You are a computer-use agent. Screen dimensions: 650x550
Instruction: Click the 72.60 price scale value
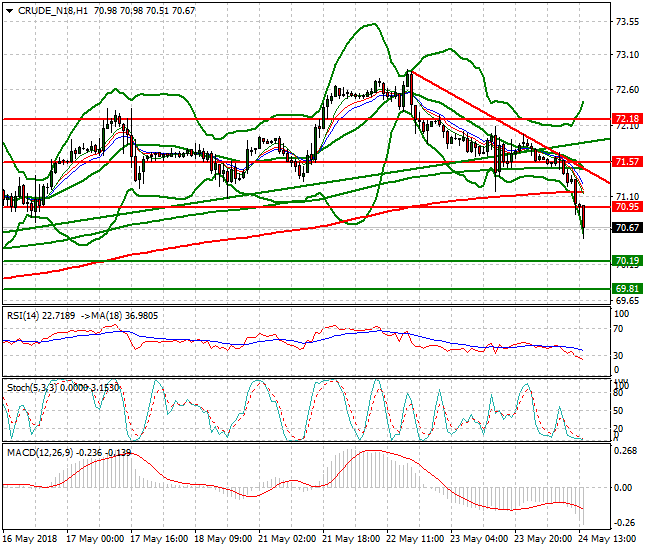(x=627, y=90)
